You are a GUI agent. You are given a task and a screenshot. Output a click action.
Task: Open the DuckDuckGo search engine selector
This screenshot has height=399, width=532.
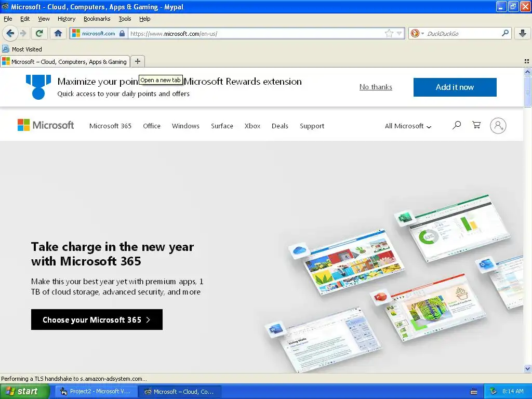417,33
